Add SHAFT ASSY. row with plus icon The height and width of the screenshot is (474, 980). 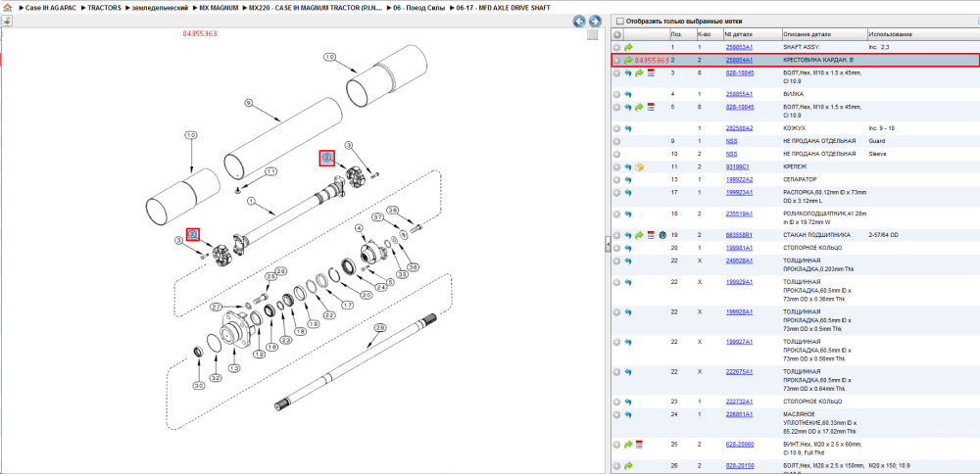tap(616, 47)
